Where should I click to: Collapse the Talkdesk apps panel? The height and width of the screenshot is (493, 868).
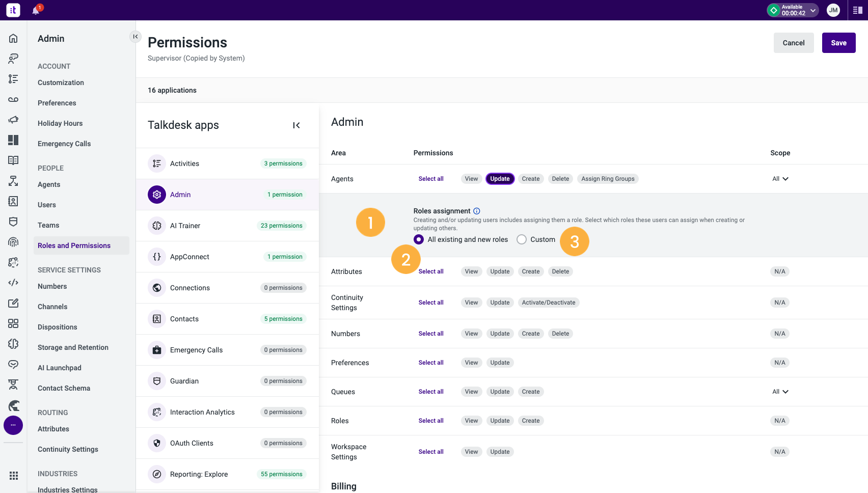click(296, 125)
